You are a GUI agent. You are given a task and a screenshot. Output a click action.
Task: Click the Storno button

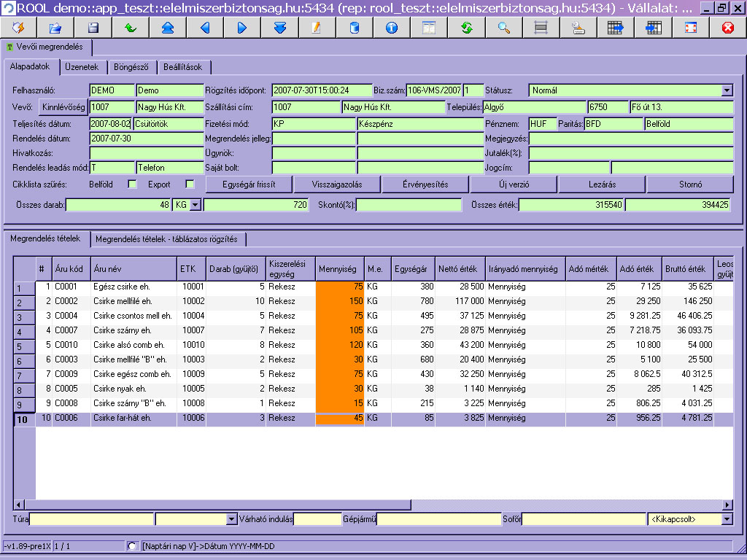690,184
